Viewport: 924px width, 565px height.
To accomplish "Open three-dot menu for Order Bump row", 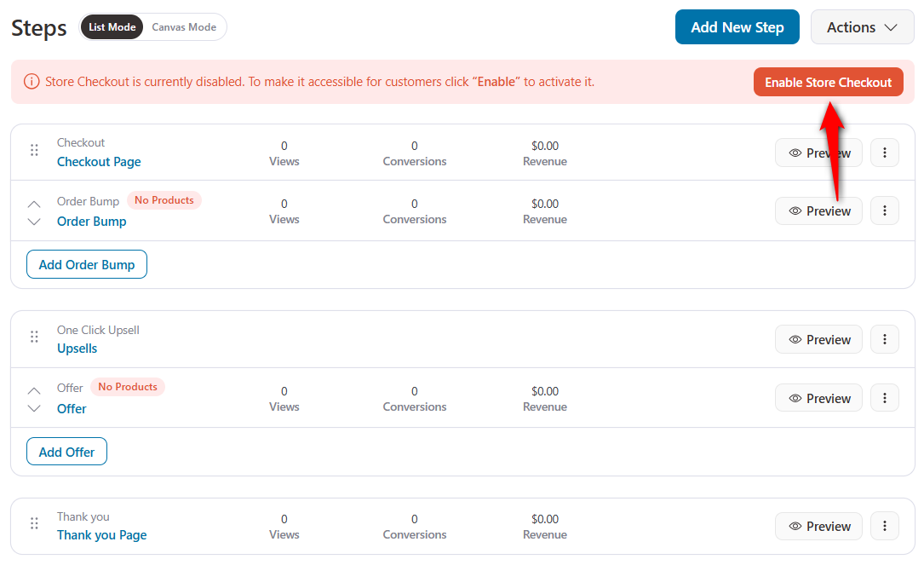I will [x=884, y=210].
